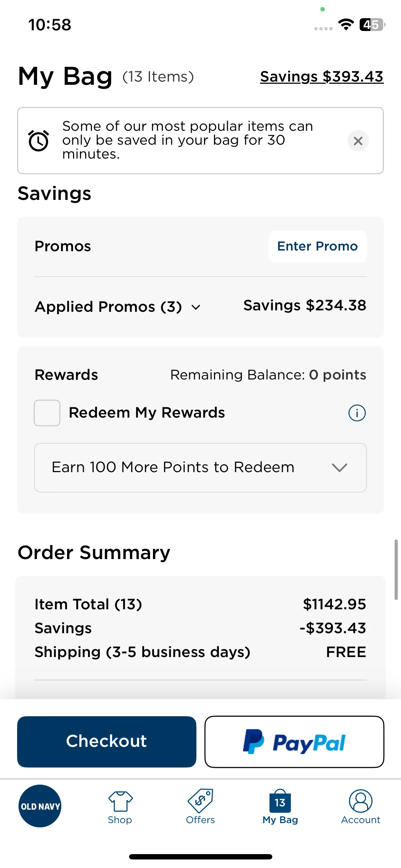Viewport: 401px width, 868px height.
Task: Open Redeem My Rewards info icon
Action: [x=357, y=413]
